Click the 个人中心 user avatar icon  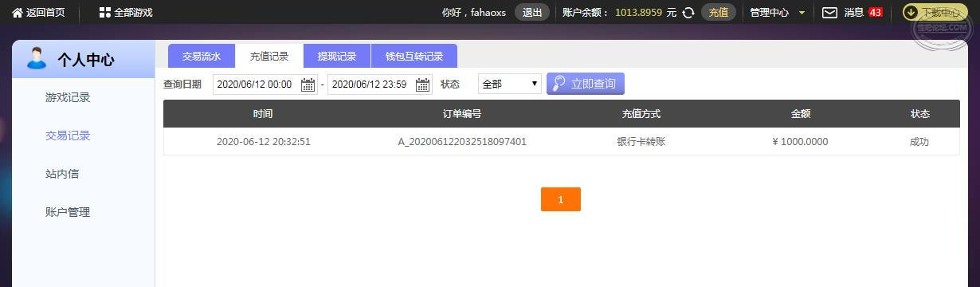coord(37,58)
